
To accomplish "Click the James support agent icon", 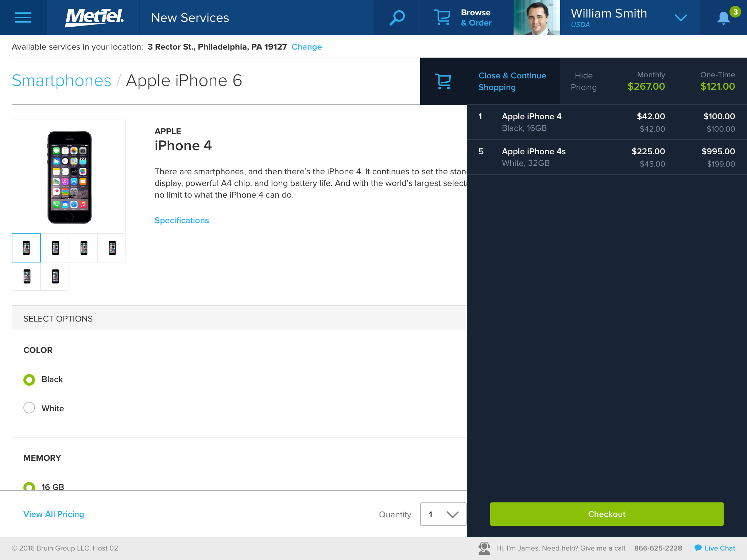I will (x=484, y=548).
